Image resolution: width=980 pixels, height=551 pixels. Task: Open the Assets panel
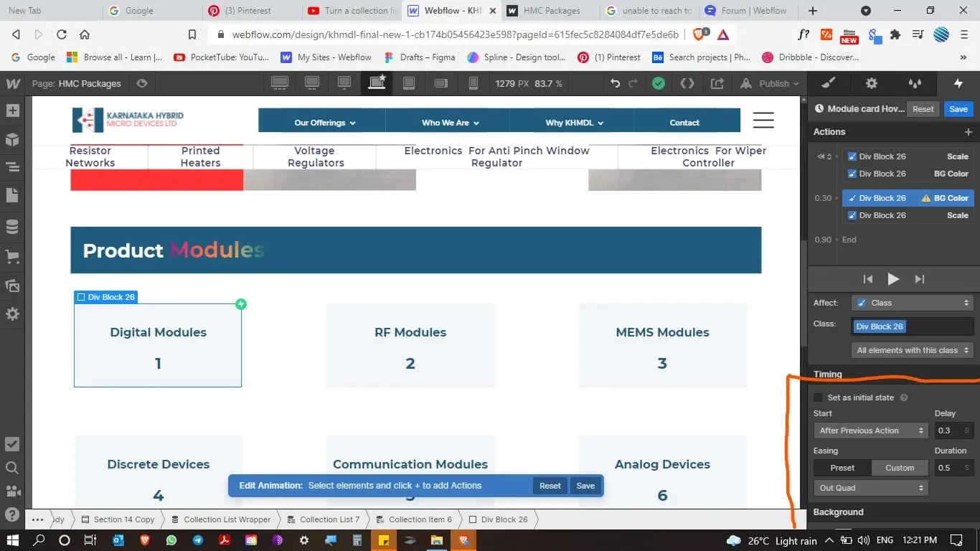pos(13,285)
